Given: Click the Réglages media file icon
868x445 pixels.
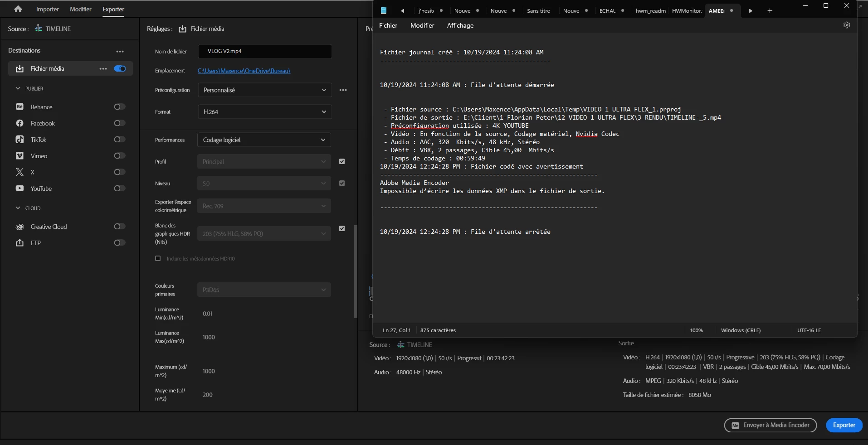Looking at the screenshot, I should 182,29.
